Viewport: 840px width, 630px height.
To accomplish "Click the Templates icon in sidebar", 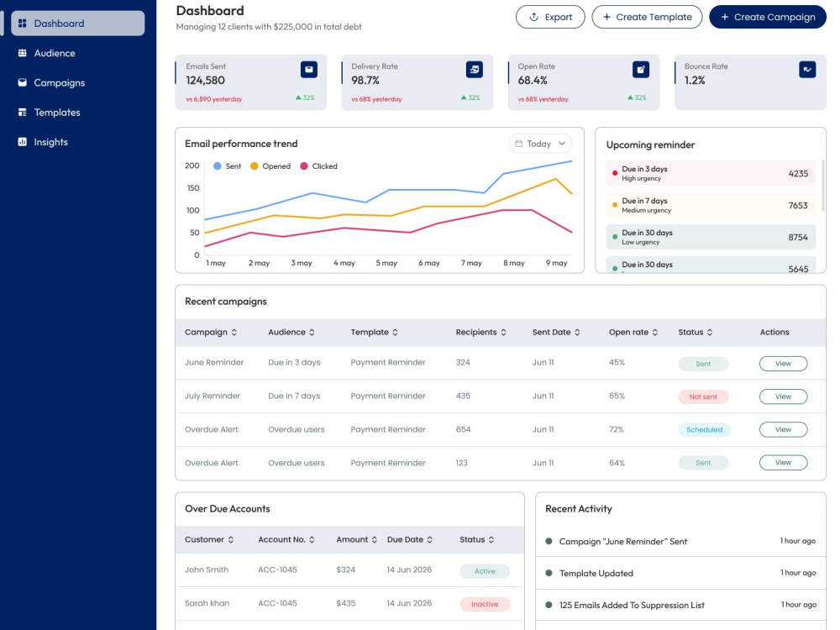I will tap(22, 113).
